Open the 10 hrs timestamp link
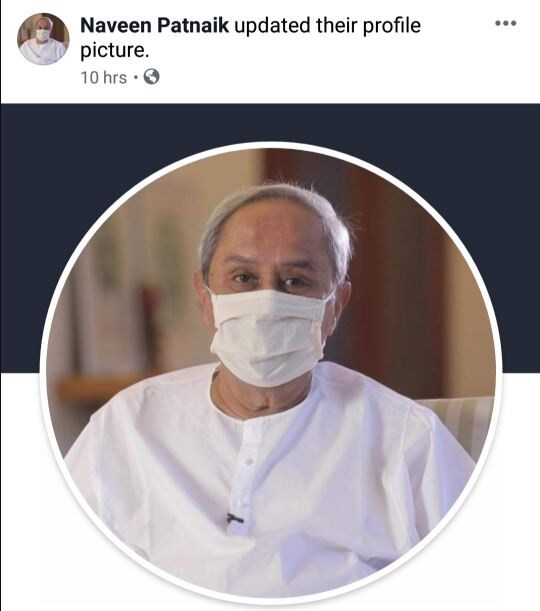This screenshot has width=540, height=611. (104, 77)
